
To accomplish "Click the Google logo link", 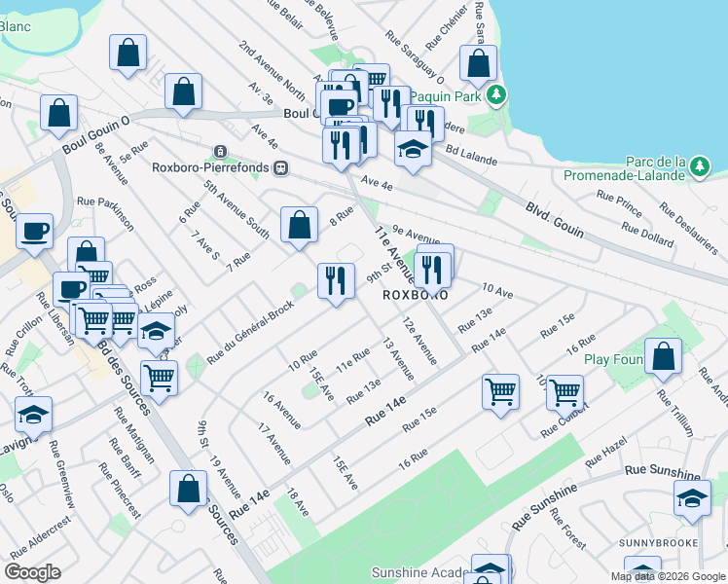I will 32,572.
